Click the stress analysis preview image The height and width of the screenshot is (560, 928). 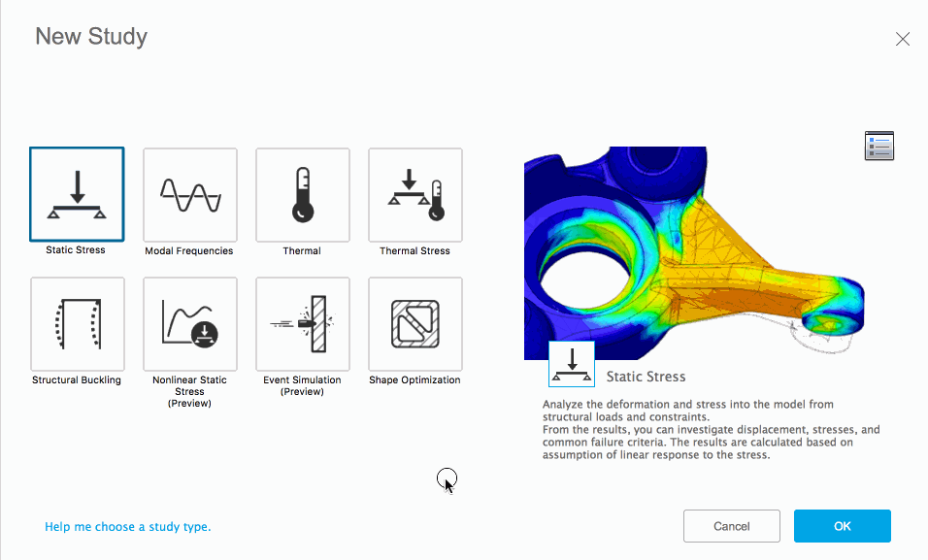694,252
